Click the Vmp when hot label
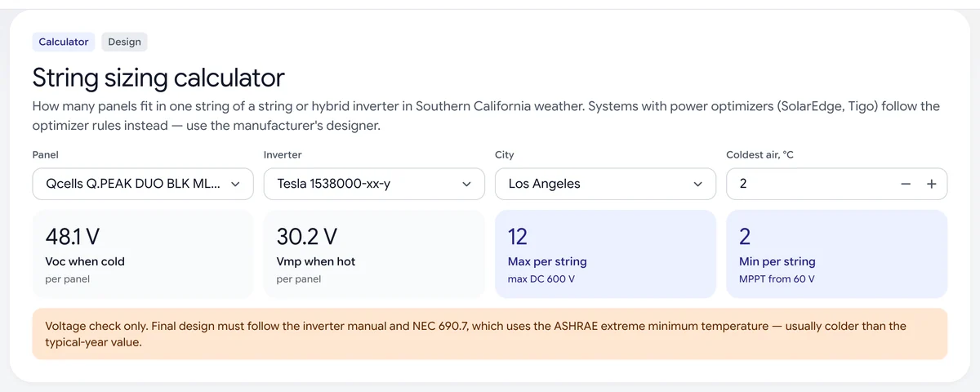Image resolution: width=980 pixels, height=392 pixels. [x=316, y=261]
